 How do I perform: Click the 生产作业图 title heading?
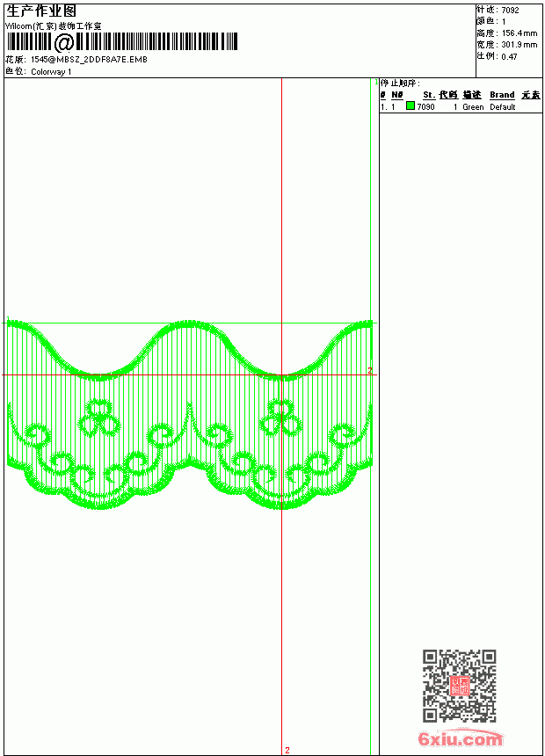coord(41,11)
